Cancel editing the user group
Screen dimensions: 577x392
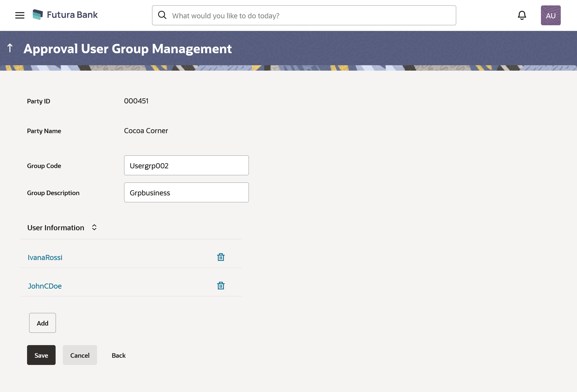pos(80,355)
